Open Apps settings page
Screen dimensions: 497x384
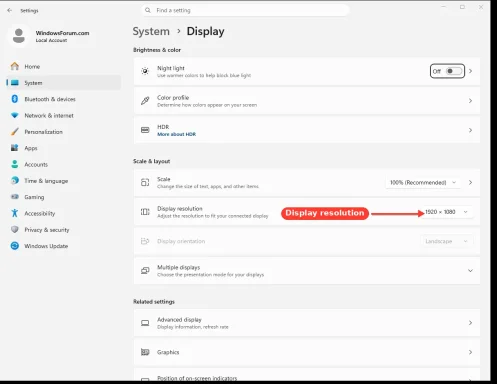(x=63, y=148)
